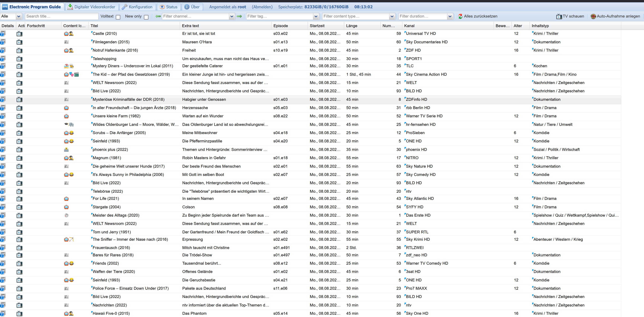644x317 pixels.
Task: Click action icon for Friends (2002) row
Action: click(x=20, y=264)
